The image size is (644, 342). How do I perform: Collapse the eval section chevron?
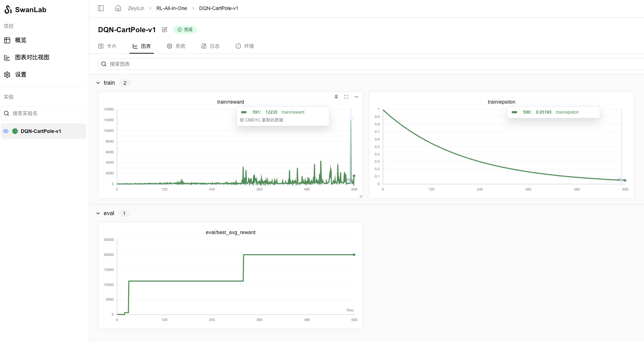(98, 213)
